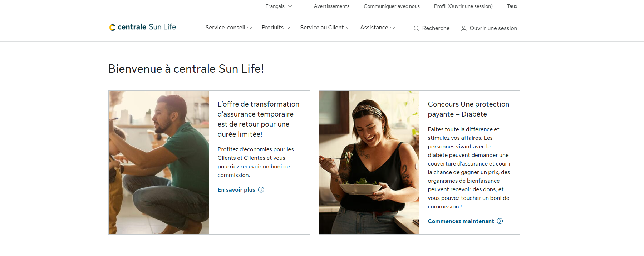Expand the Assistance menu
This screenshot has width=644, height=256.
click(377, 28)
